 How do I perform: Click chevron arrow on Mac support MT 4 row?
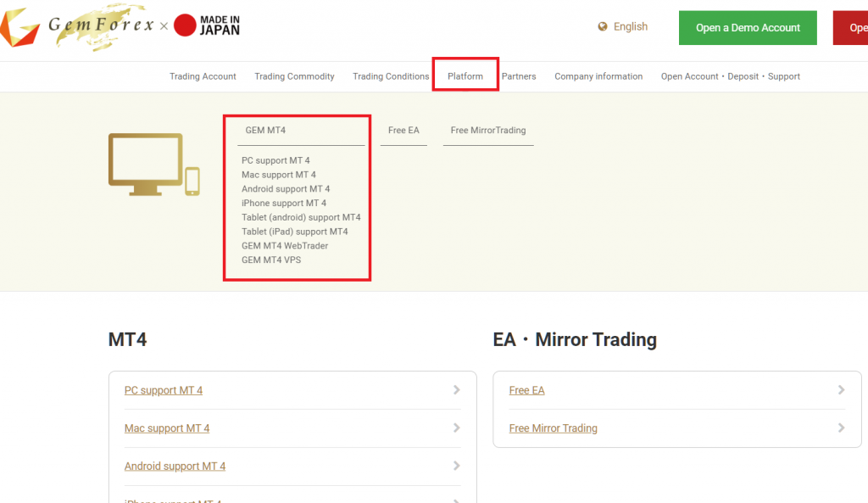point(457,428)
